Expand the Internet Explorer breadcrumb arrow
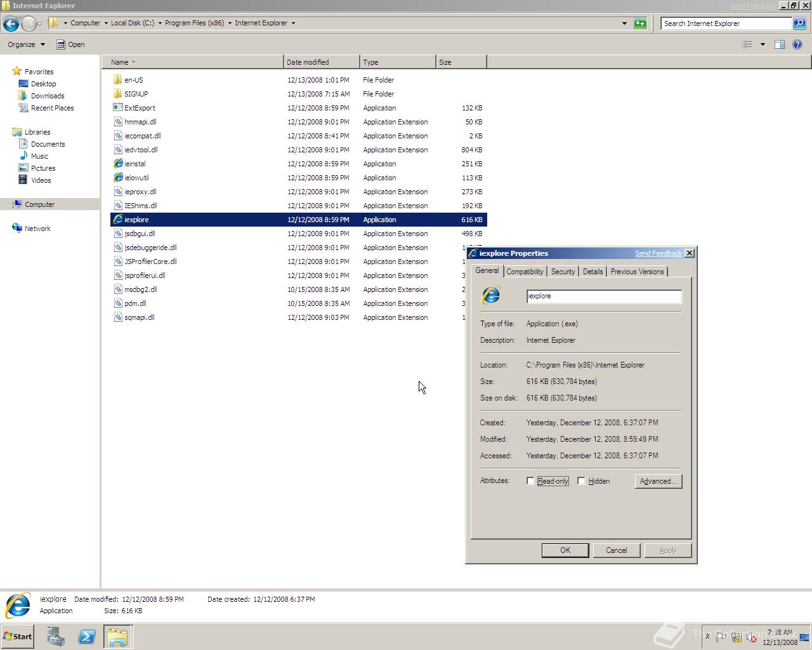Viewport: 812px width, 650px height. tap(293, 23)
